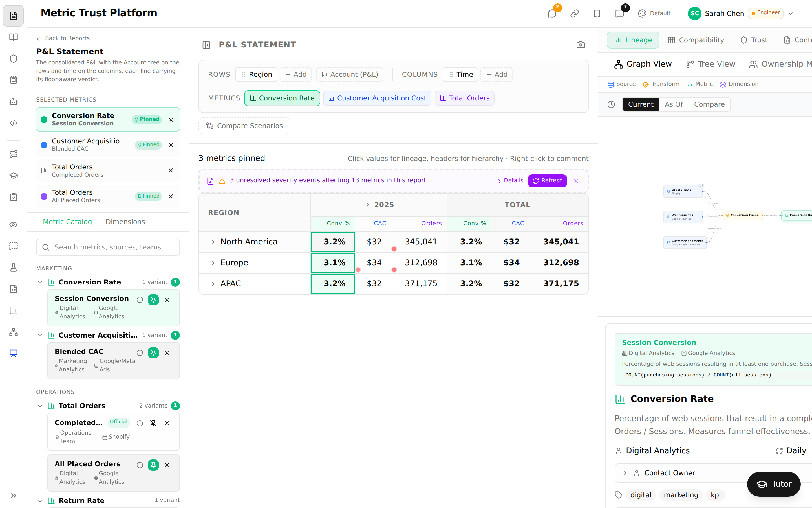Pin the Completed Orders variant
Viewport: 812px width, 508px height.
[153, 423]
